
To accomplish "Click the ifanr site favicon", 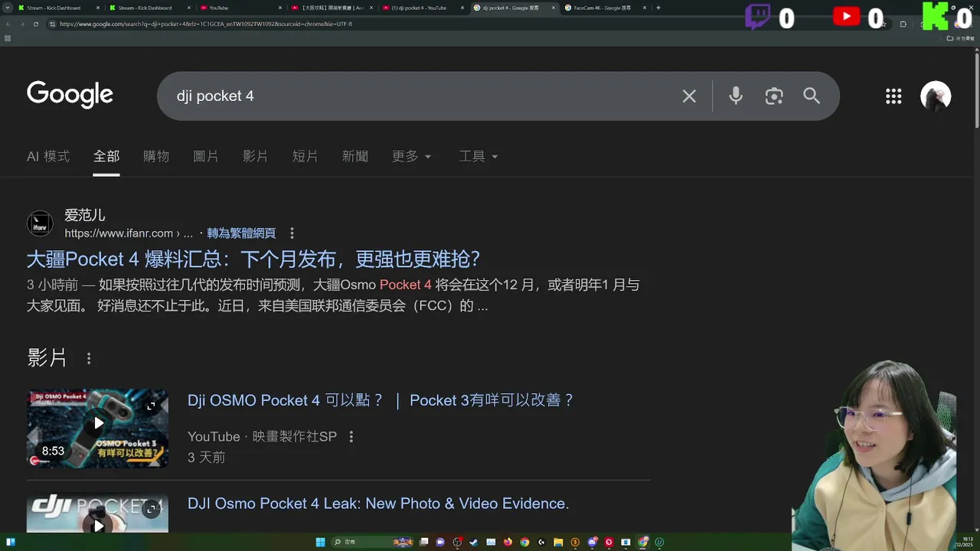I will tap(40, 223).
